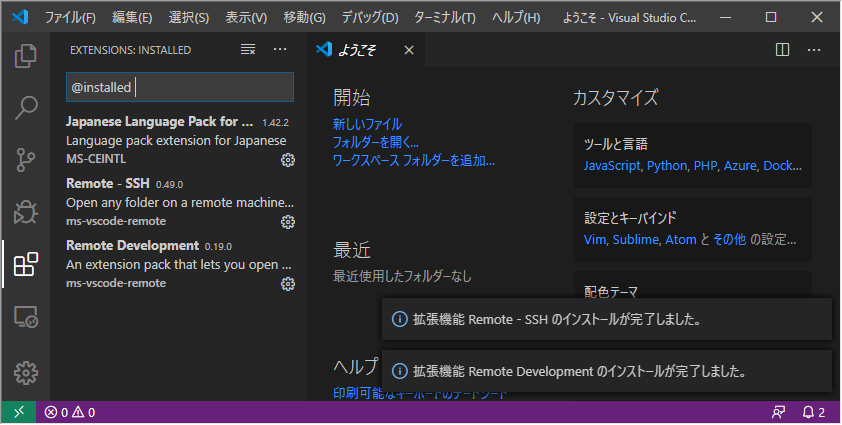Split the editor to the right

(x=782, y=50)
